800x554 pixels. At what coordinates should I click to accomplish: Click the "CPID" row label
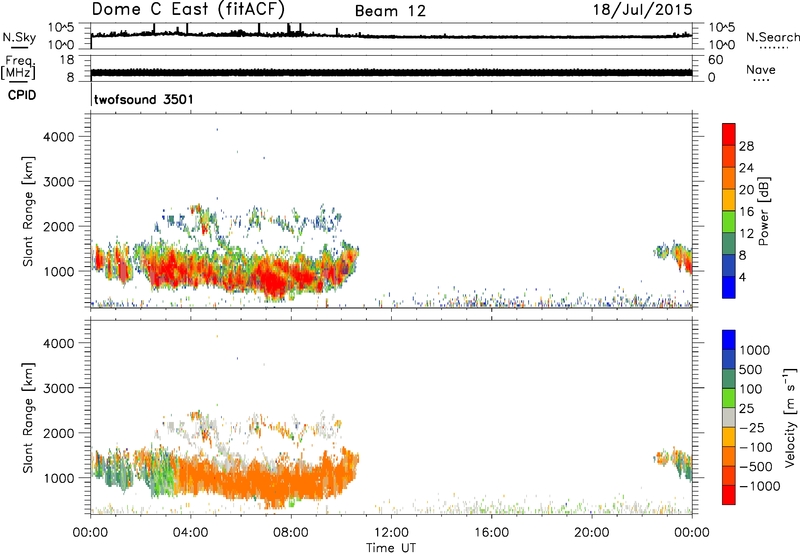22,95
